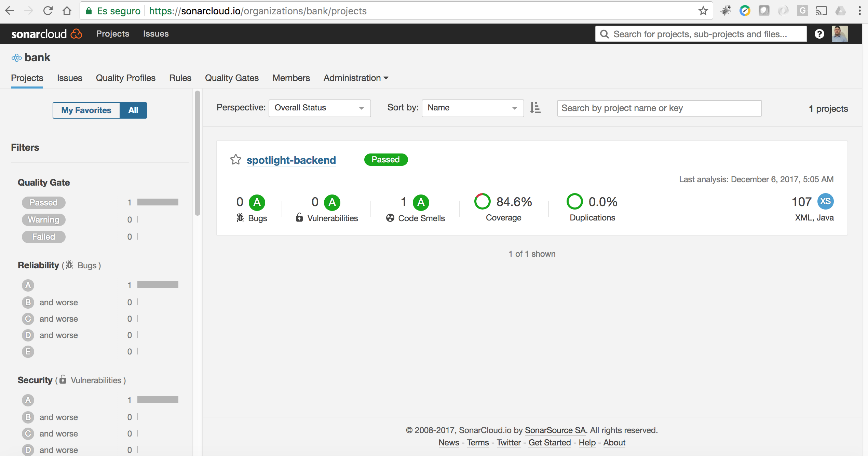Viewport: 868px width, 456px height.
Task: Click the spotlight-backend project link
Action: tap(291, 160)
